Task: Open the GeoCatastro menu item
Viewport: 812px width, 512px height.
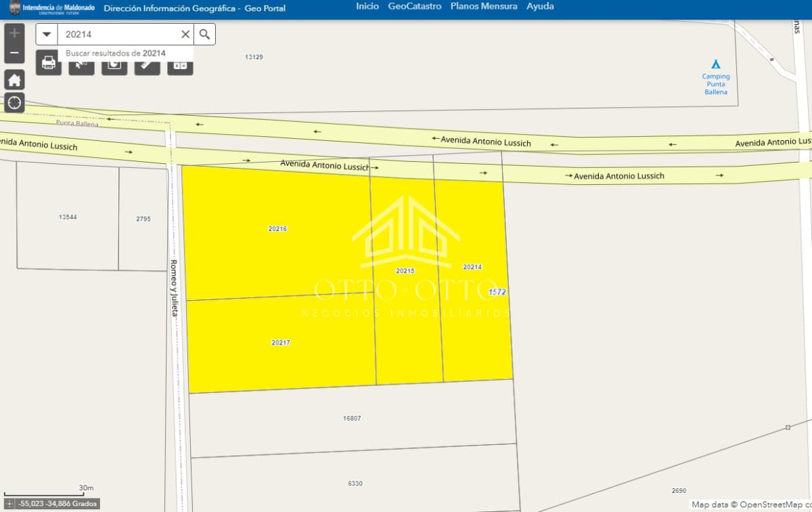Action: 415,6
